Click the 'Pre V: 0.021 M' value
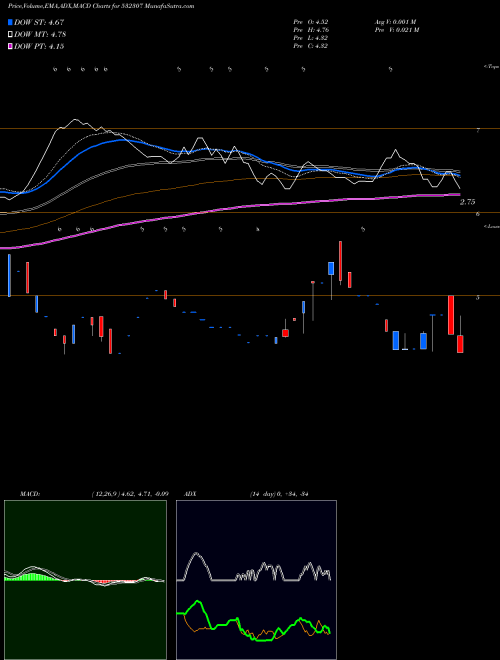The height and width of the screenshot is (660, 500). click(396, 30)
